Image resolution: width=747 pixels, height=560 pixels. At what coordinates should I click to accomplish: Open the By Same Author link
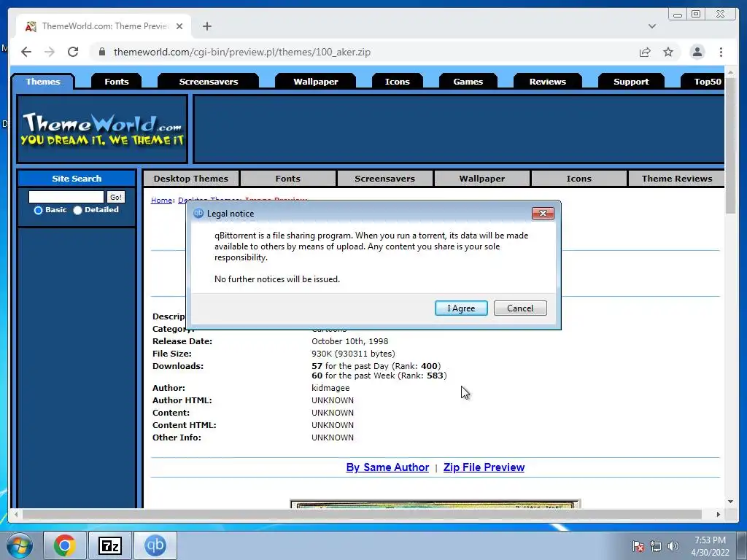[387, 467]
